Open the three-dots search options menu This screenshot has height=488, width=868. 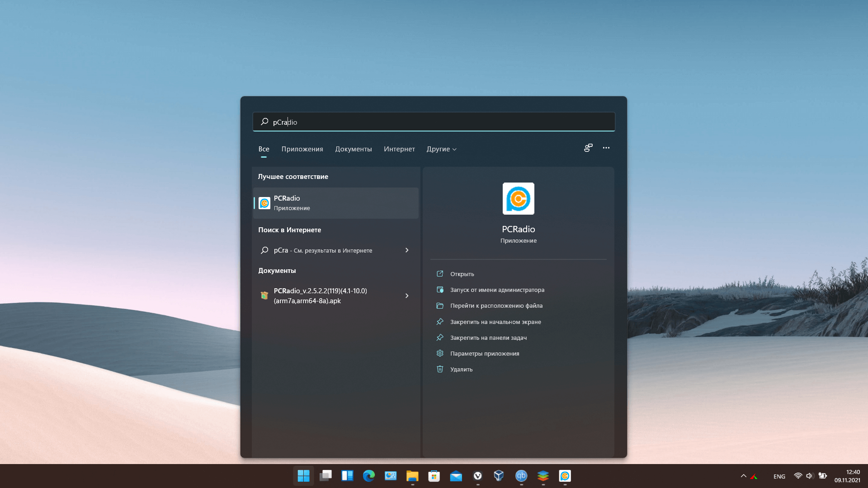pos(606,148)
